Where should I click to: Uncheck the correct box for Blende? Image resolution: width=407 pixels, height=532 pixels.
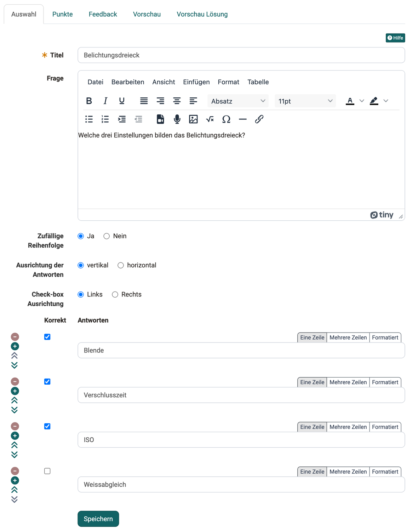(x=47, y=337)
